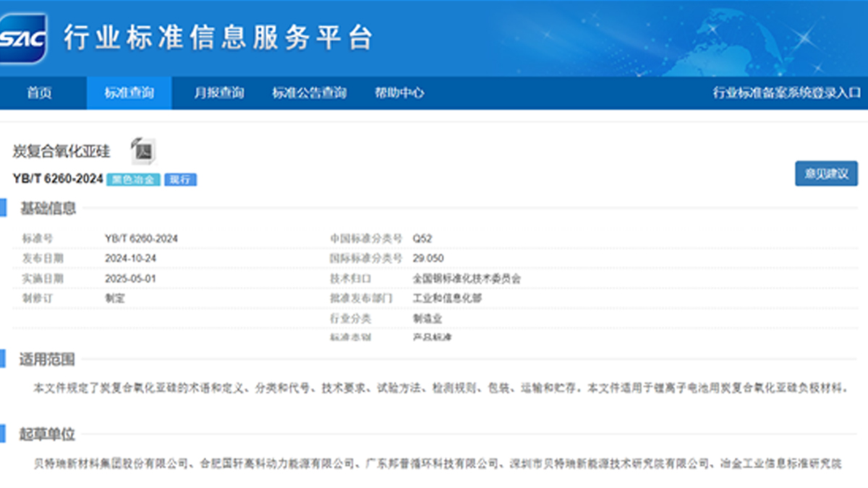868x488 pixels.
Task: Open the PDF document icon beside 炭复合氧化亚硅
Action: coord(143,150)
